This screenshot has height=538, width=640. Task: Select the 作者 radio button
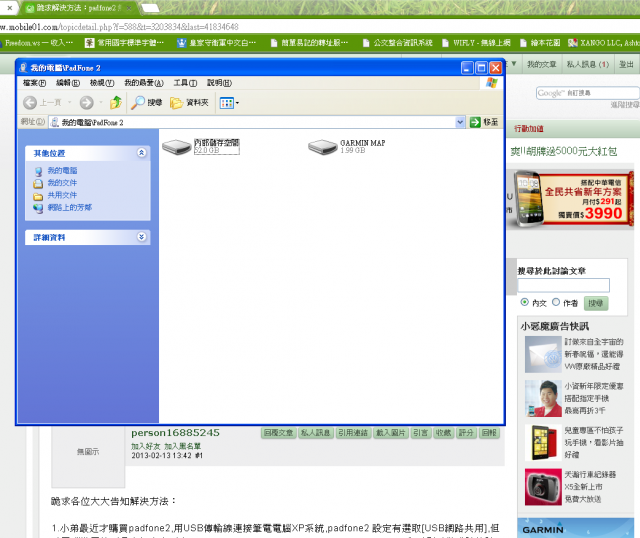tap(556, 302)
